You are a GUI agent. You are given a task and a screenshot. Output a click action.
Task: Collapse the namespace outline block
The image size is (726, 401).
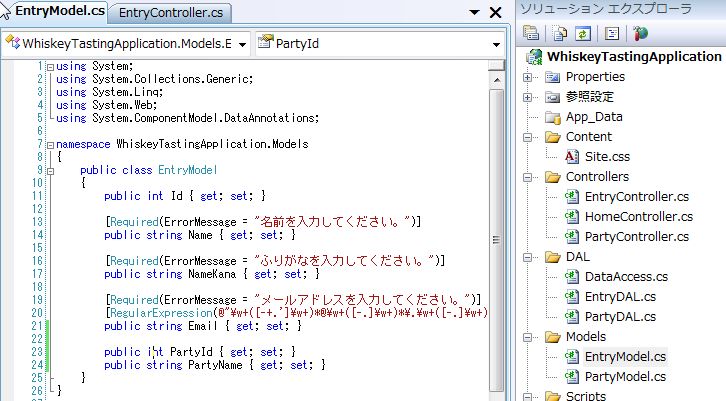click(x=50, y=145)
